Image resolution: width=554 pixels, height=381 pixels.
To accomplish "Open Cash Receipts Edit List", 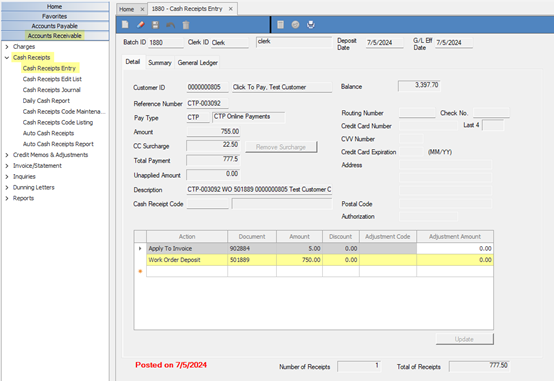I will click(x=52, y=79).
